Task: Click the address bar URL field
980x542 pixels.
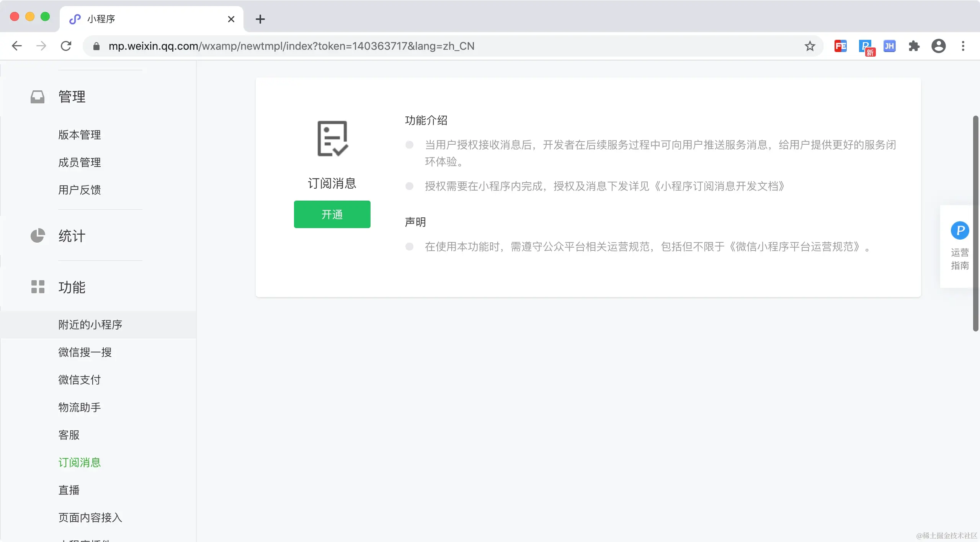Action: click(x=291, y=46)
